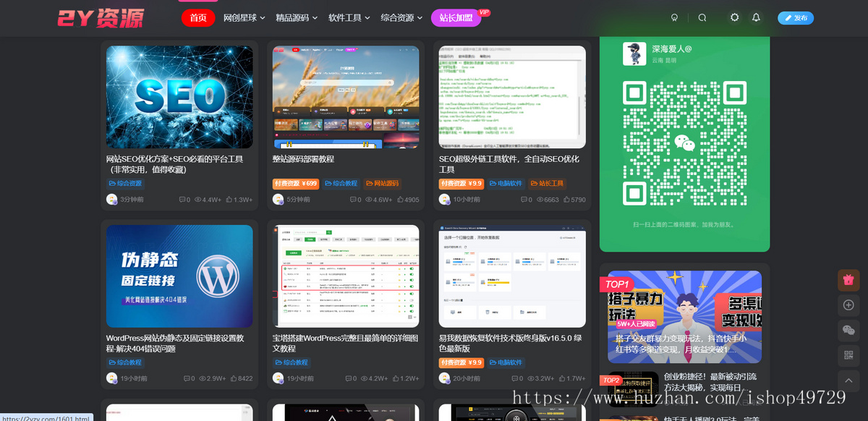Expand the 网创星球 dropdown menu
The width and height of the screenshot is (868, 421).
tap(244, 18)
